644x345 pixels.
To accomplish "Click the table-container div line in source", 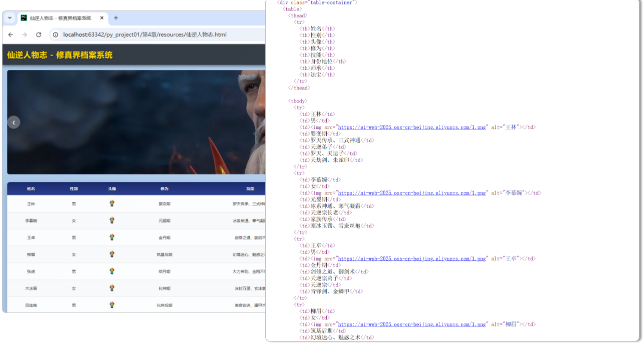I will click(317, 2).
